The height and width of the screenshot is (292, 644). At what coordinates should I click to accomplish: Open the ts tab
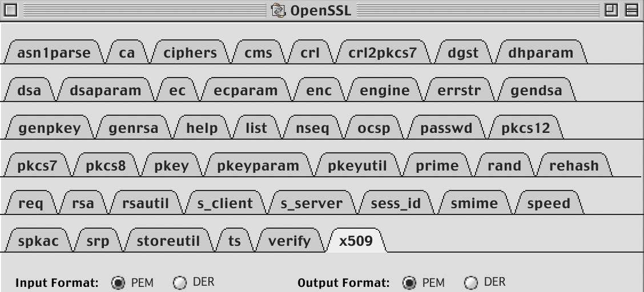click(x=235, y=241)
